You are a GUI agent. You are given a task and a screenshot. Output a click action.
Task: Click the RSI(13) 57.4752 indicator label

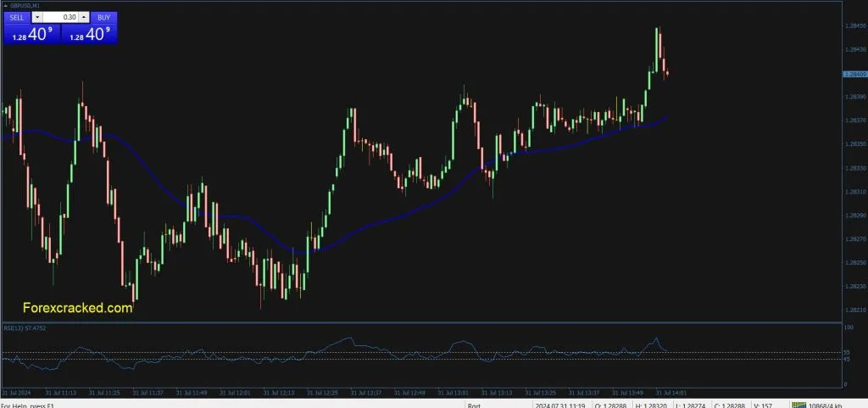pyautogui.click(x=25, y=328)
